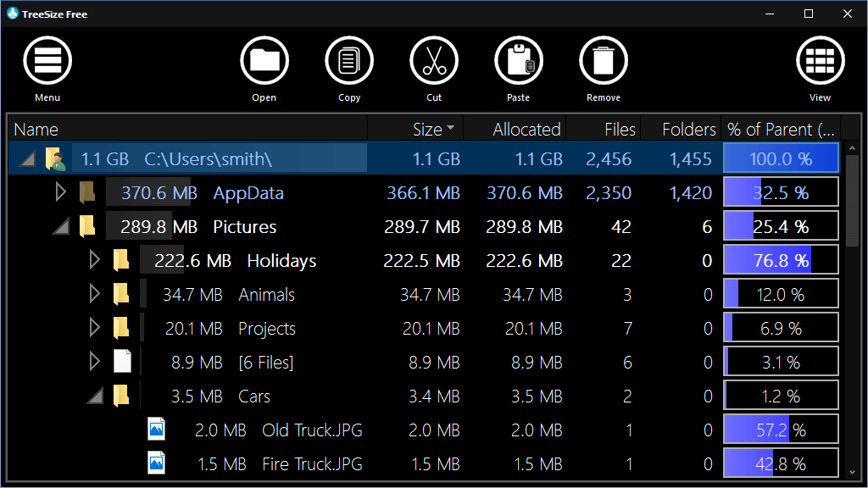The width and height of the screenshot is (868, 488).
Task: Click the vertical scrollbar down arrow
Action: tap(853, 471)
